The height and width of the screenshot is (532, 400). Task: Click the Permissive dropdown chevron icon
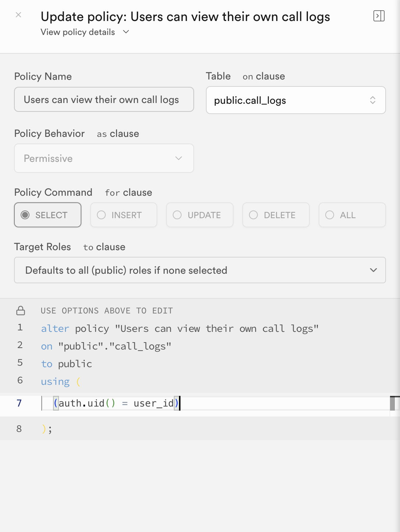coord(179,158)
